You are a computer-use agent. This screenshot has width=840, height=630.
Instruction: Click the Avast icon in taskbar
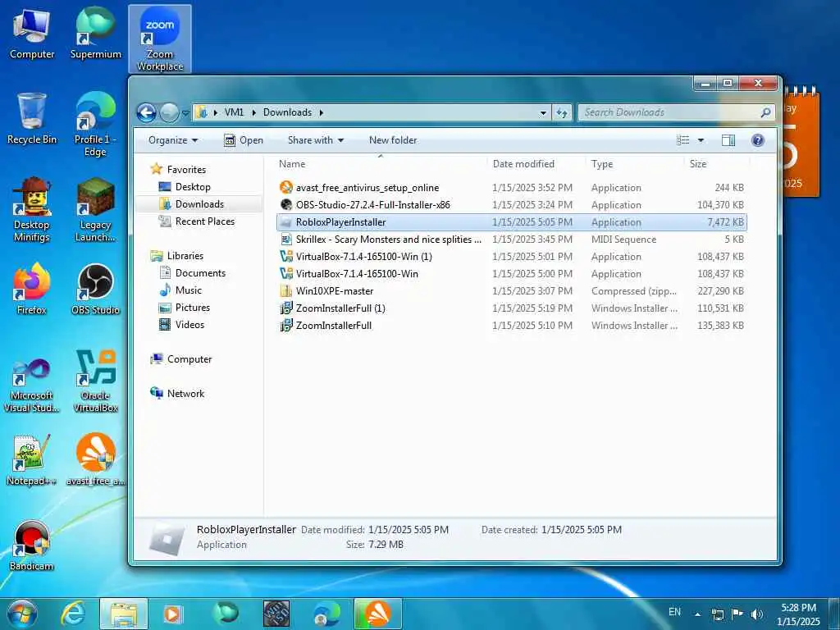[x=377, y=614]
